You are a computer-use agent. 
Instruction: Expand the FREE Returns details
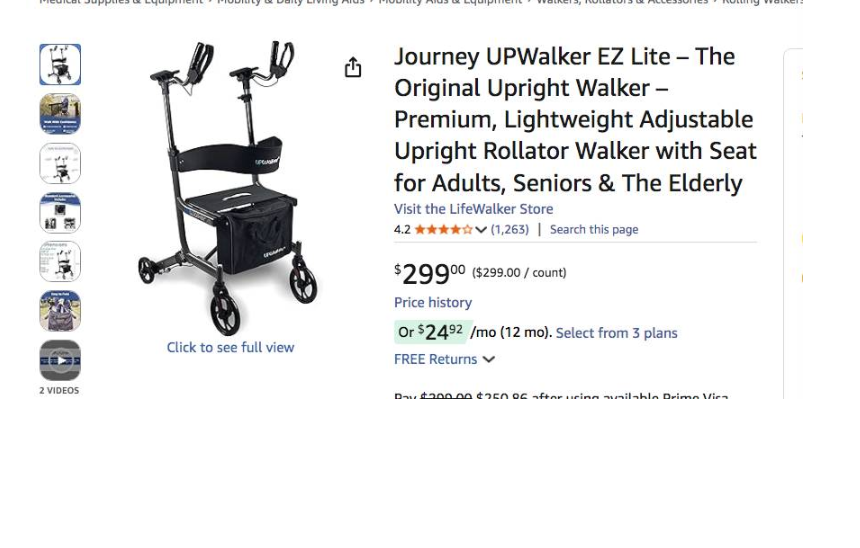click(488, 360)
